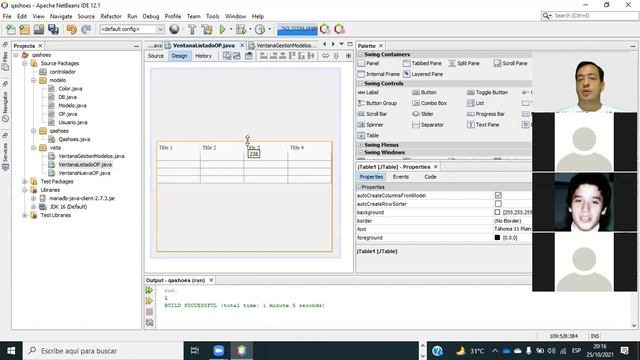The image size is (640, 360).
Task: Open the Code tab in Properties
Action: click(x=430, y=177)
